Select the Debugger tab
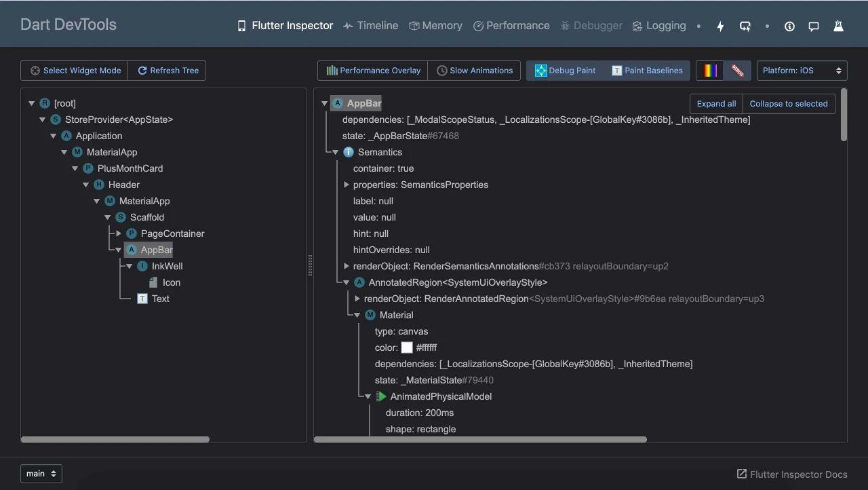 click(591, 26)
